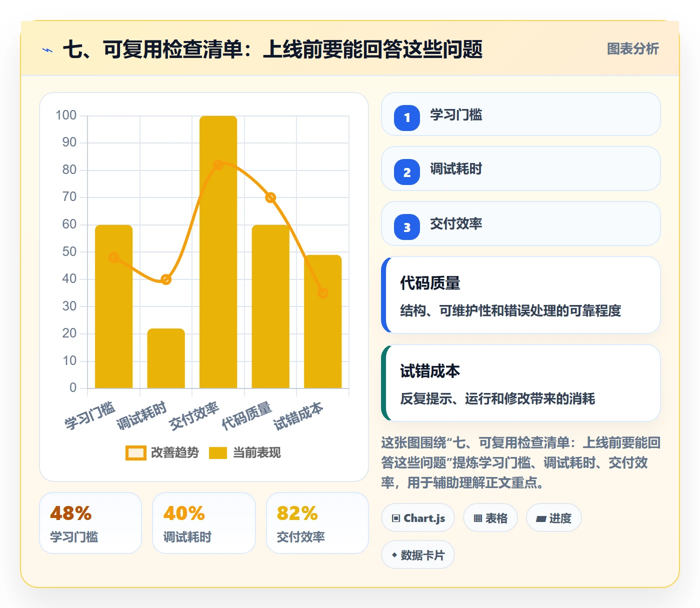The width and height of the screenshot is (700, 608).
Task: Click the 40% 调试耗时 stat card
Action: click(x=204, y=523)
